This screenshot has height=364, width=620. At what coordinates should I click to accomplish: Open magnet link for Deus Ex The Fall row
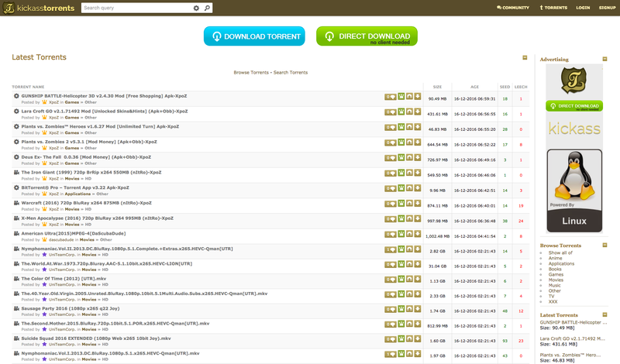(410, 158)
